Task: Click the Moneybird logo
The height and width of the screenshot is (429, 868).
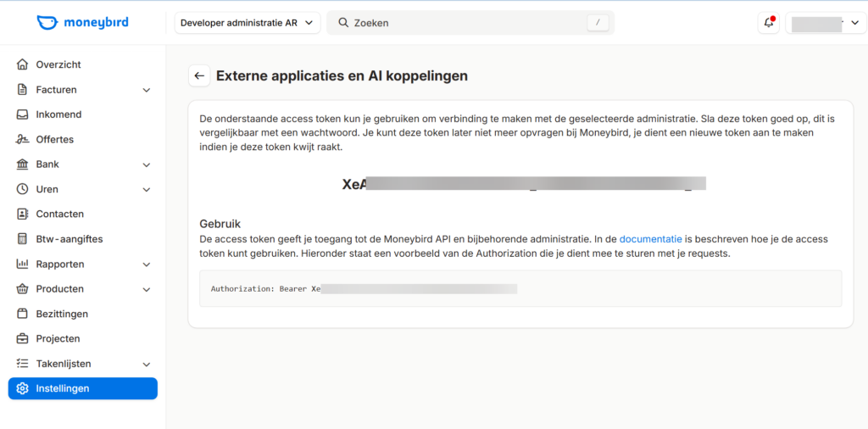Action: point(82,23)
